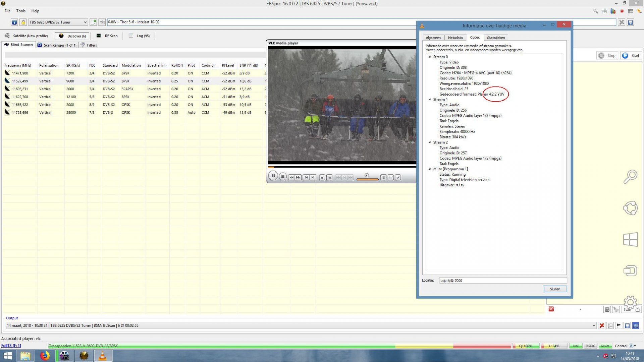Switch to the Statistieken tab
This screenshot has width=644, height=362.
click(496, 38)
